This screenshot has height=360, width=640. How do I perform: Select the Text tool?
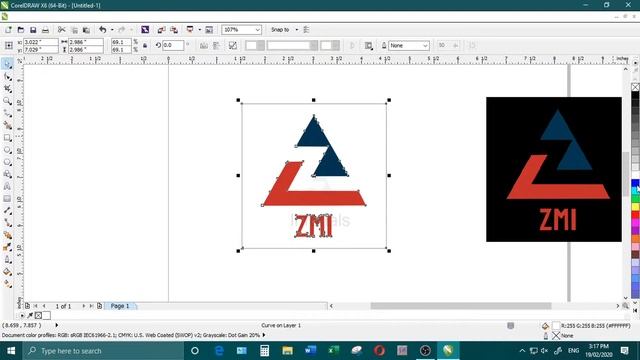coord(7,187)
